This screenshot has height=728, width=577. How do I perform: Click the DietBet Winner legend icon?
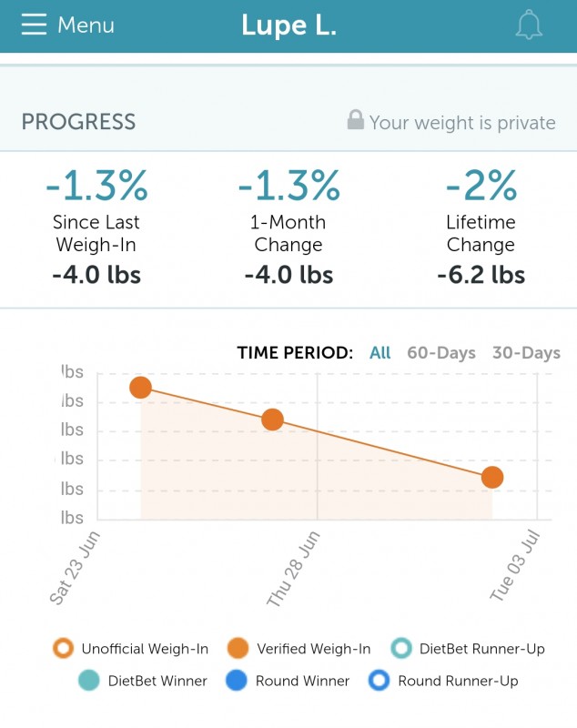89,681
